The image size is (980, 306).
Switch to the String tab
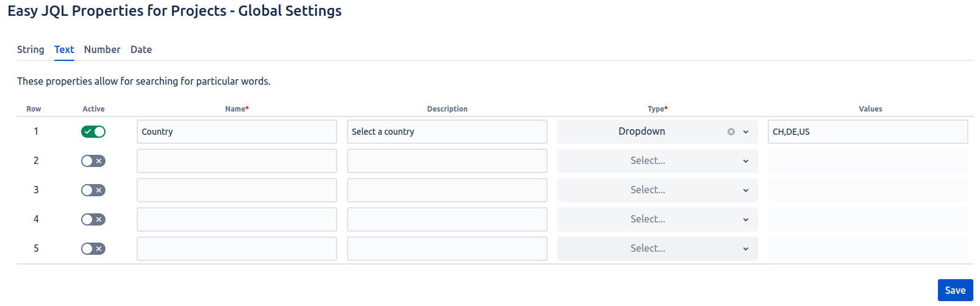[30, 49]
